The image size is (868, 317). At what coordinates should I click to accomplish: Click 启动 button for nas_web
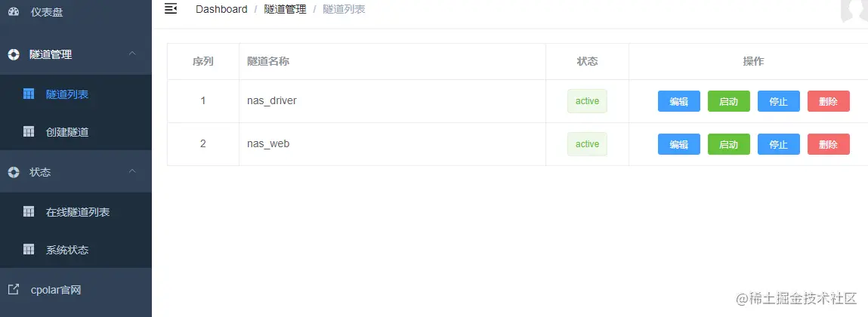click(728, 144)
